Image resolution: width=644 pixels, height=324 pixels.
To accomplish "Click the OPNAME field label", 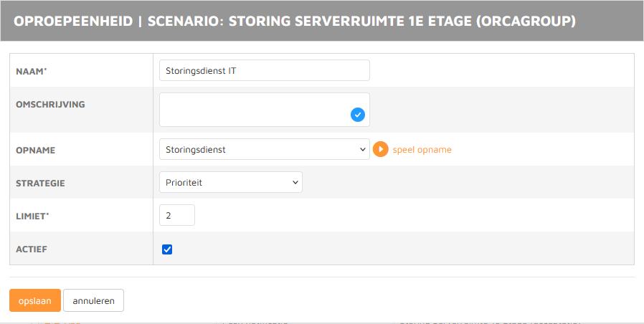I will click(35, 151).
